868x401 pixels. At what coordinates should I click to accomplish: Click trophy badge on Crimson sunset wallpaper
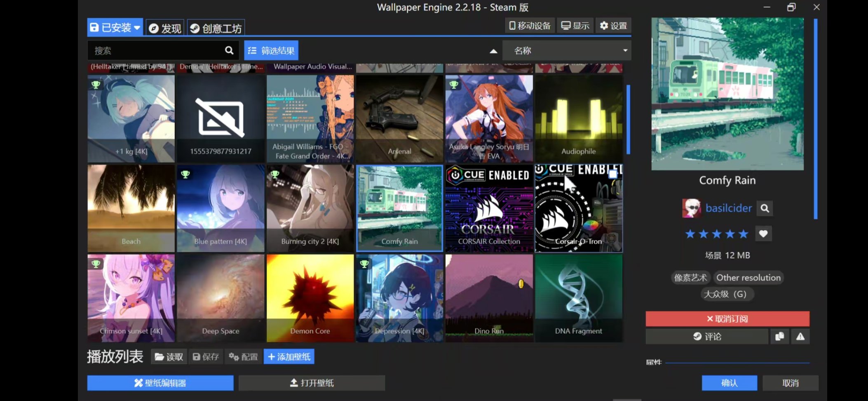coord(96,264)
